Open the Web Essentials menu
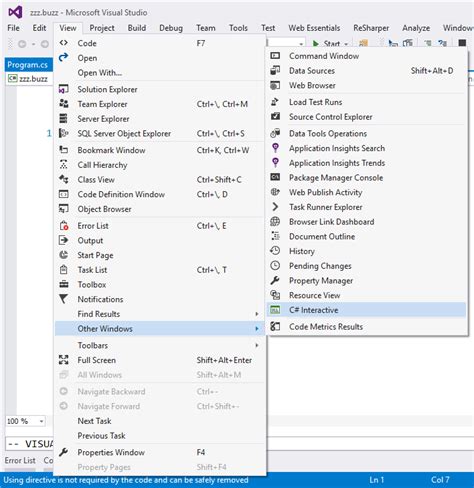This screenshot has height=488, width=474. point(314,28)
